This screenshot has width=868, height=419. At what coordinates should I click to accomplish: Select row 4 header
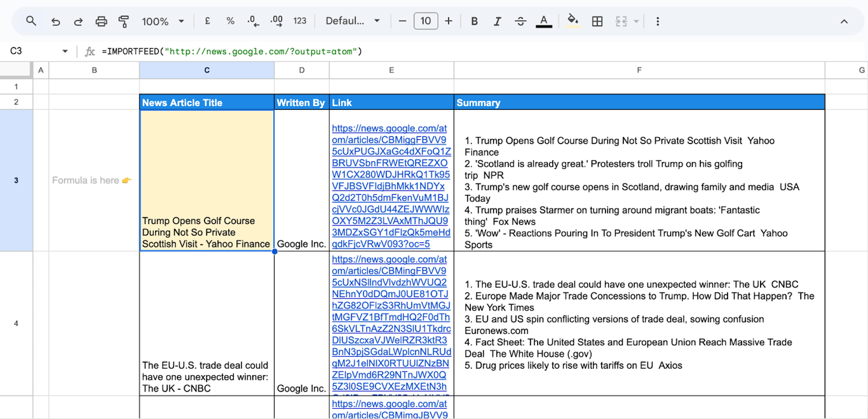(x=17, y=323)
